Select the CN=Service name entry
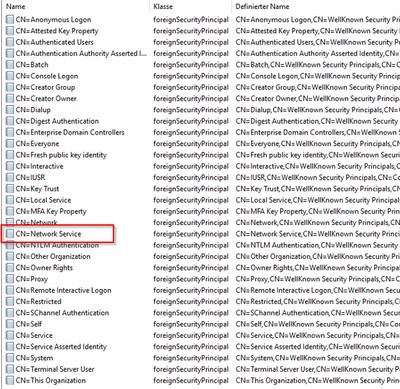 click(x=34, y=335)
